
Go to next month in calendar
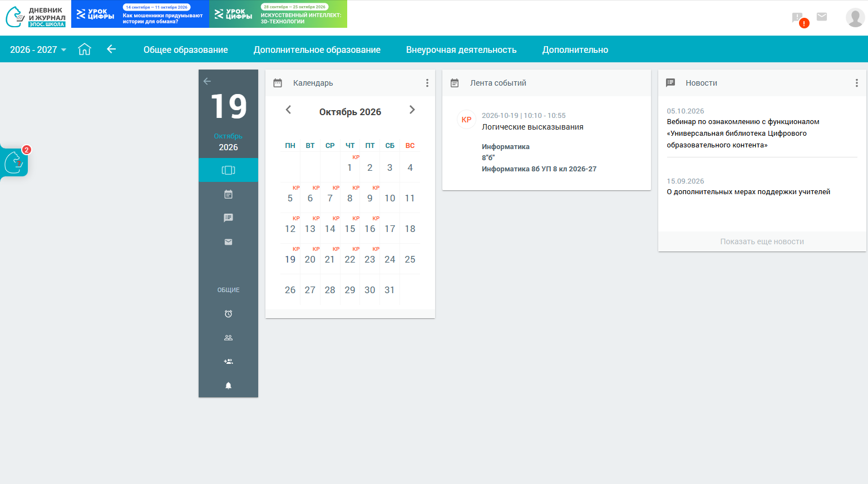(412, 110)
